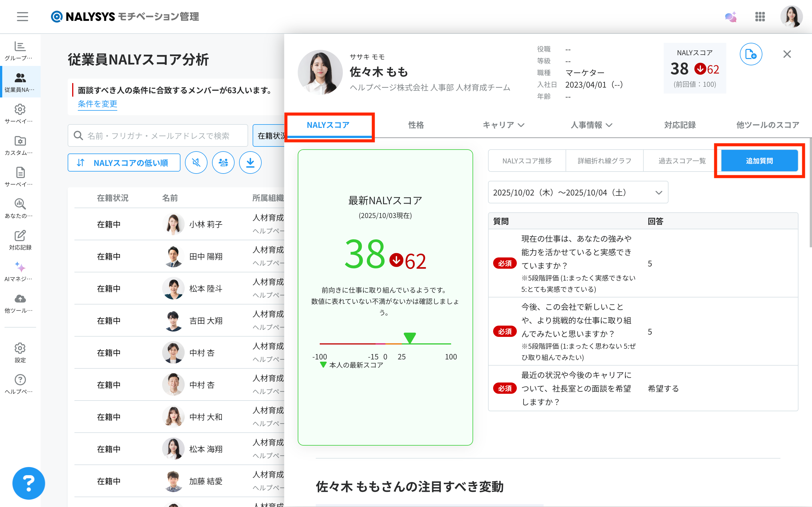Select the 過去スコア一覧 button
812x507 pixels.
[682, 161]
